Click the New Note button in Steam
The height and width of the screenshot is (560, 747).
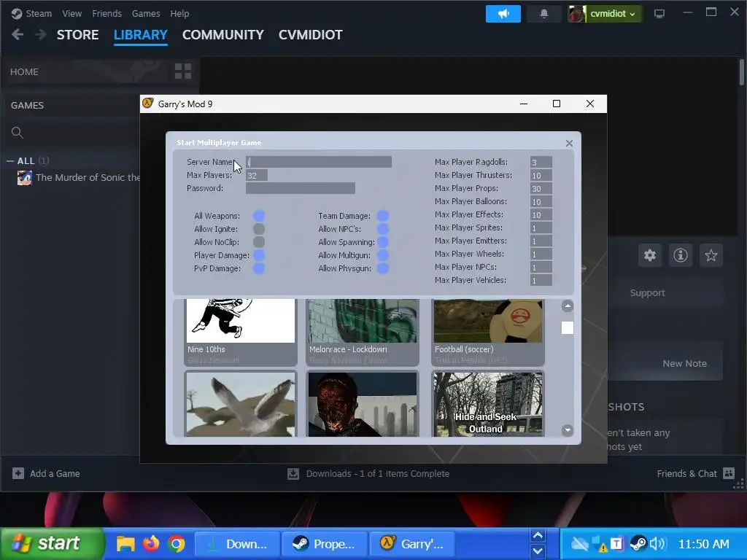click(684, 363)
